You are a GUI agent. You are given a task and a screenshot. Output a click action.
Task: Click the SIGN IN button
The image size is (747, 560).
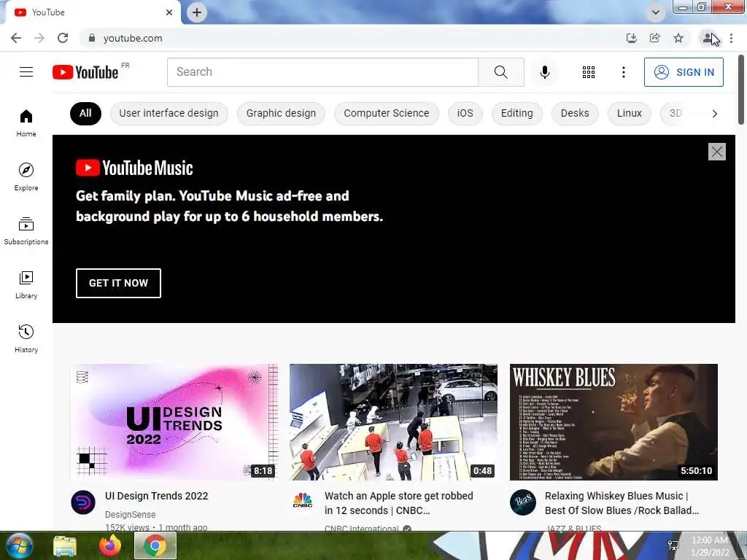684,72
